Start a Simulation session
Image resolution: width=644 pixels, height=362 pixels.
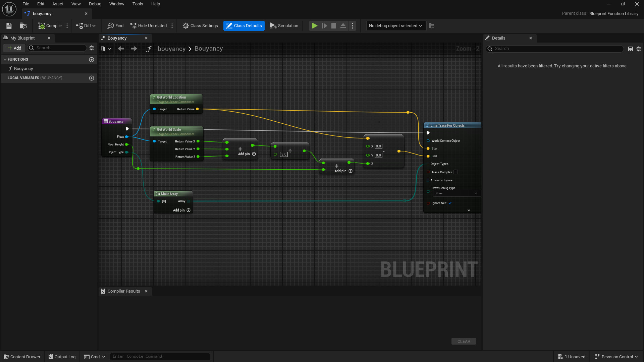coord(284,25)
